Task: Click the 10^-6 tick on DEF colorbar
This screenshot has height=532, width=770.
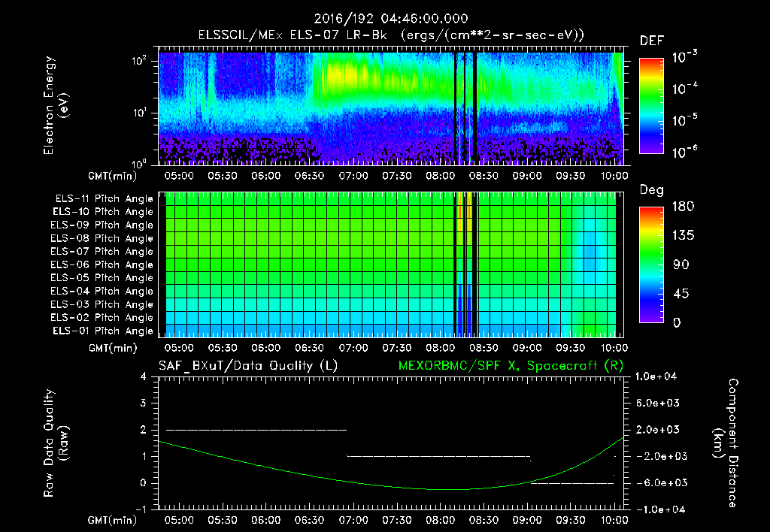Action: [x=684, y=152]
